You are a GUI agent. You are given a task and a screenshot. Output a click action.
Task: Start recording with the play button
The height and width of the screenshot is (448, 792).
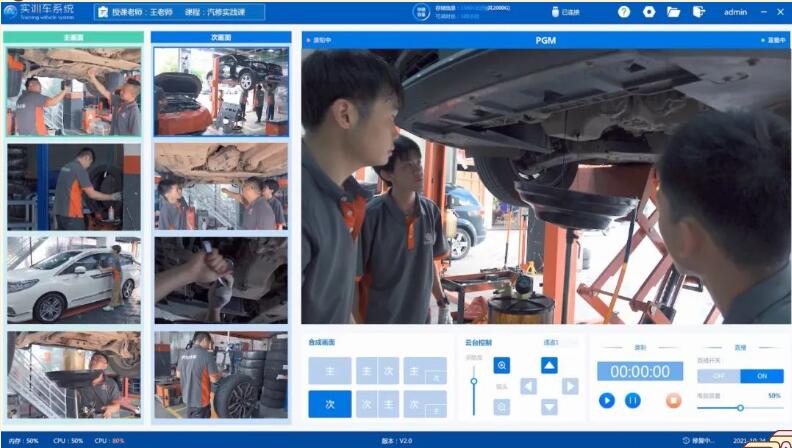[607, 400]
